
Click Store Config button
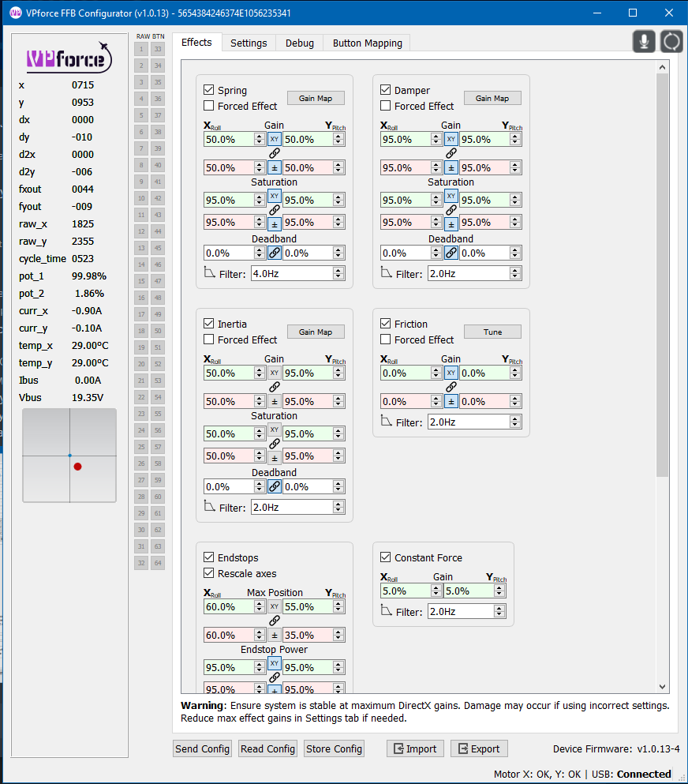pyautogui.click(x=334, y=748)
